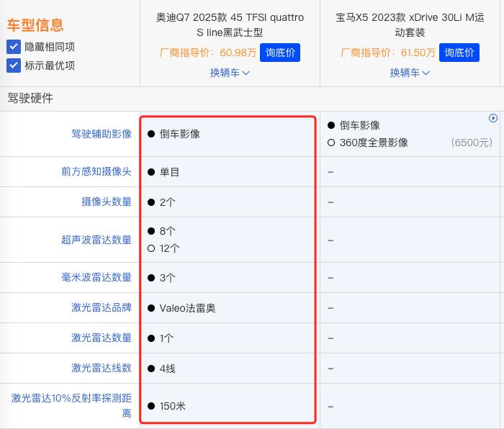Click 询底价 button for 奥迪Q7
The height and width of the screenshot is (429, 504).
tap(280, 53)
